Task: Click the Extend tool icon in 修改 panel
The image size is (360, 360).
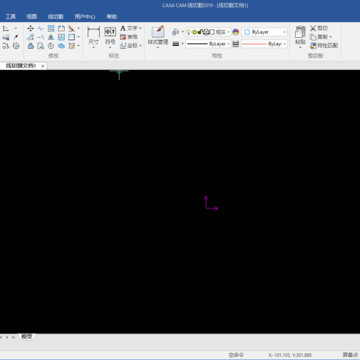Action: click(41, 37)
